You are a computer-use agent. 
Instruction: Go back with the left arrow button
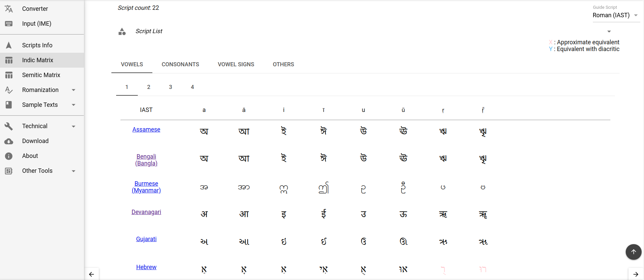coord(91,274)
